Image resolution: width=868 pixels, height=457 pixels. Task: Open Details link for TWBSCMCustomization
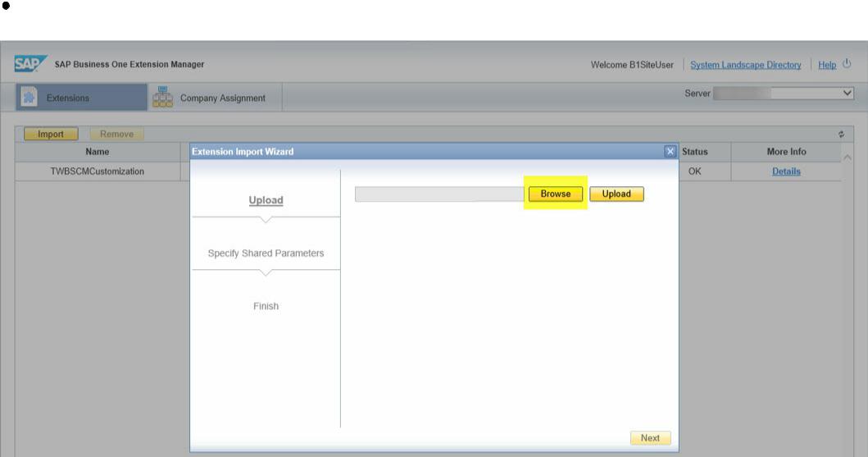(786, 171)
